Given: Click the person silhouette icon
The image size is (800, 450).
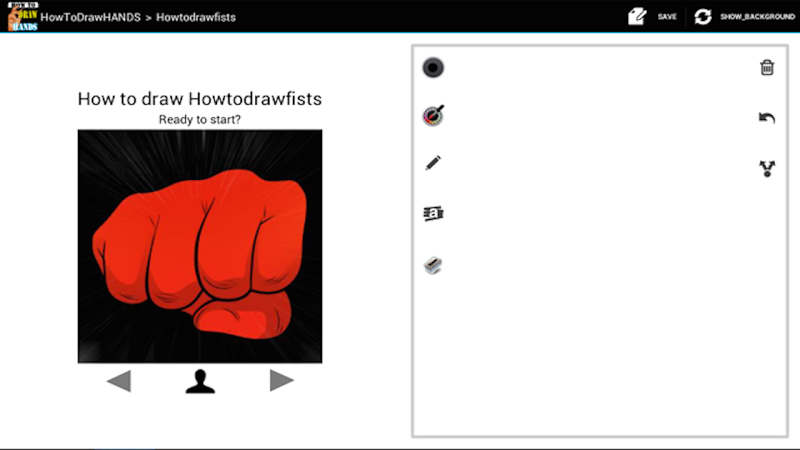Looking at the screenshot, I should [x=200, y=381].
